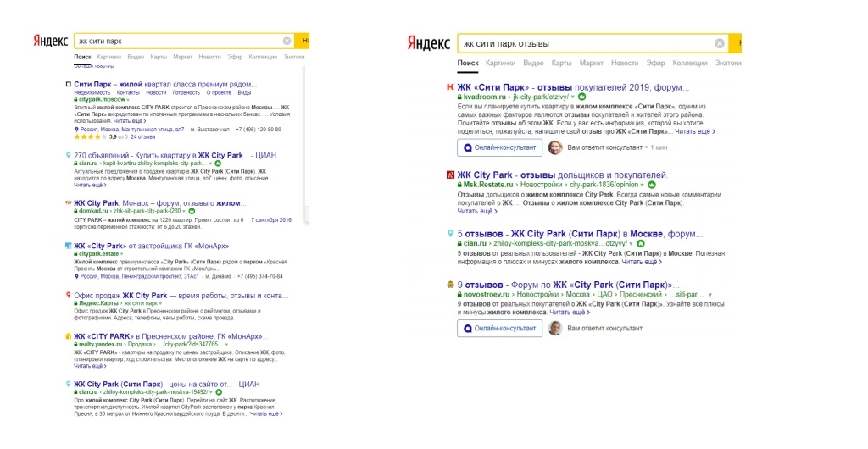Clear the query 'жк сити парк' with the X icon
This screenshot has width=868, height=449.
point(287,41)
